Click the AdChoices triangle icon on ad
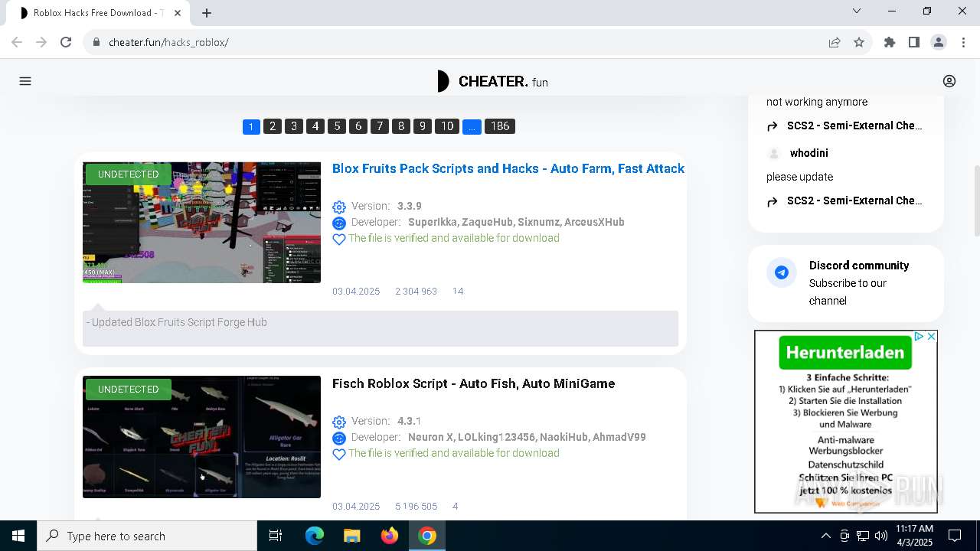 [919, 336]
